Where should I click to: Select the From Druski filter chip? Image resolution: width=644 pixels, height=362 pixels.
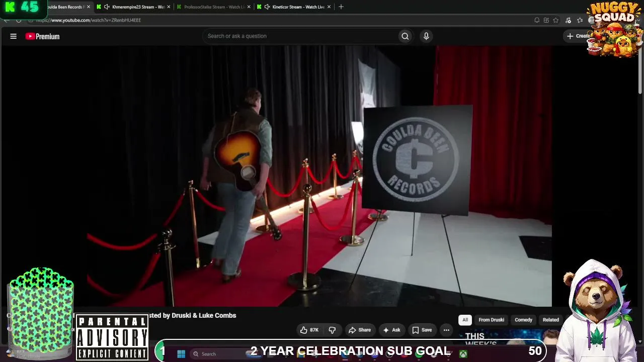point(491,320)
